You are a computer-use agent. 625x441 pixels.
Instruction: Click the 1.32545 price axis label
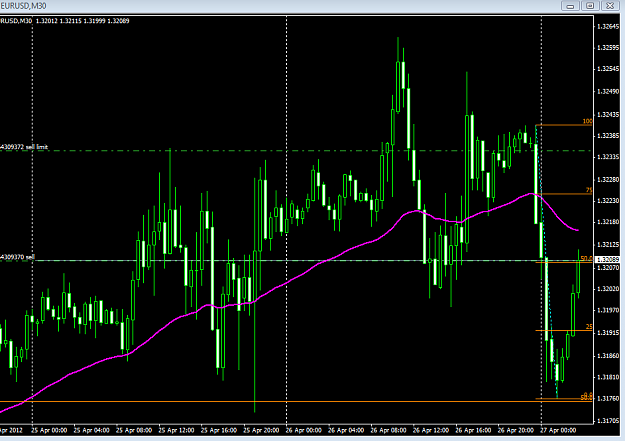[x=608, y=69]
